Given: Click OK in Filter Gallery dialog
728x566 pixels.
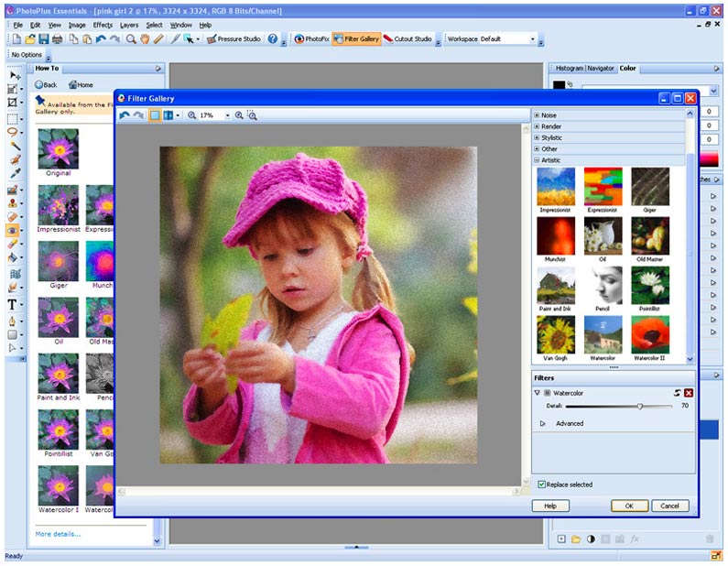Looking at the screenshot, I should coord(629,506).
